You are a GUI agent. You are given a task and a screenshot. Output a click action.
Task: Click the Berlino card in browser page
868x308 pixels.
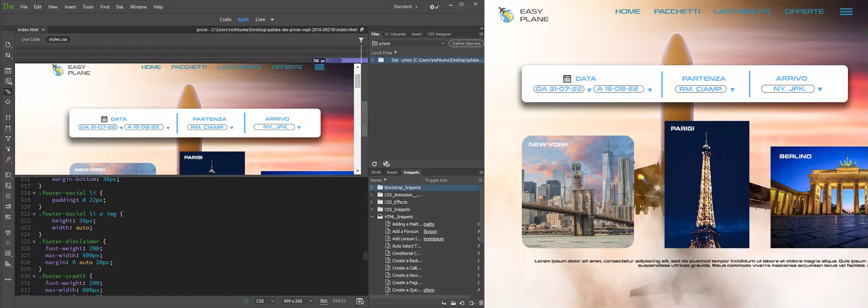pos(819,197)
